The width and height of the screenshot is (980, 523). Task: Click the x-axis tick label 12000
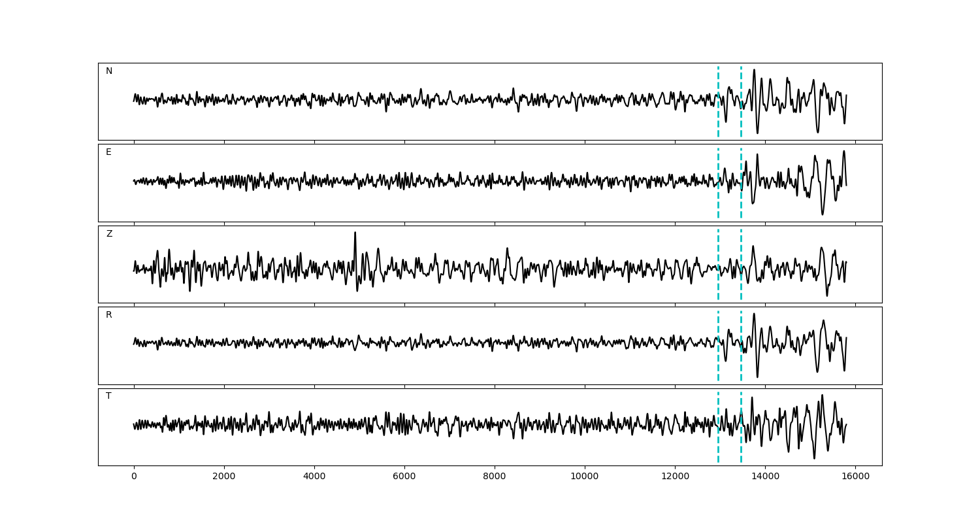(x=675, y=477)
